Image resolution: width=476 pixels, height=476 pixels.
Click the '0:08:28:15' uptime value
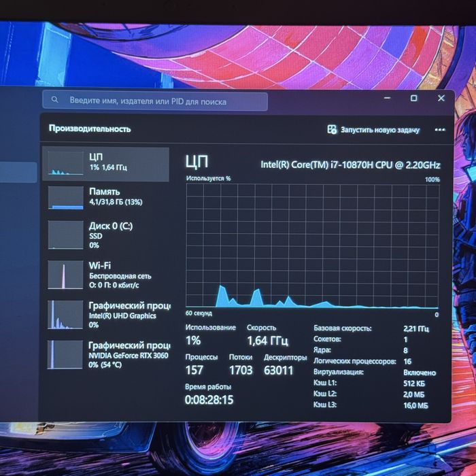pos(209,400)
